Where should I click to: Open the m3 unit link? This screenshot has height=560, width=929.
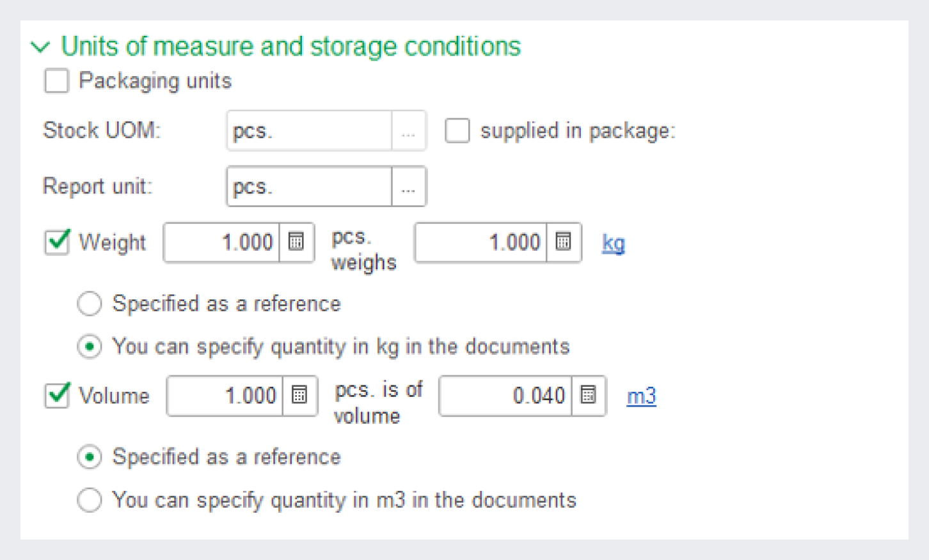(x=641, y=396)
